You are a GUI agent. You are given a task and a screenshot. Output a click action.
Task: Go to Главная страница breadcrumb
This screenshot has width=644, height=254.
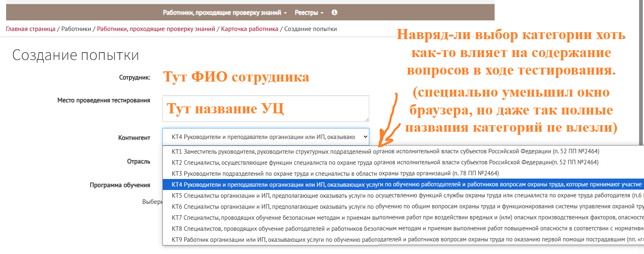point(31,29)
